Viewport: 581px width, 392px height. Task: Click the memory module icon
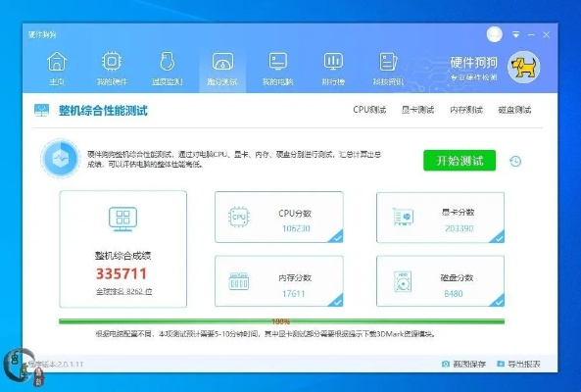[239, 281]
